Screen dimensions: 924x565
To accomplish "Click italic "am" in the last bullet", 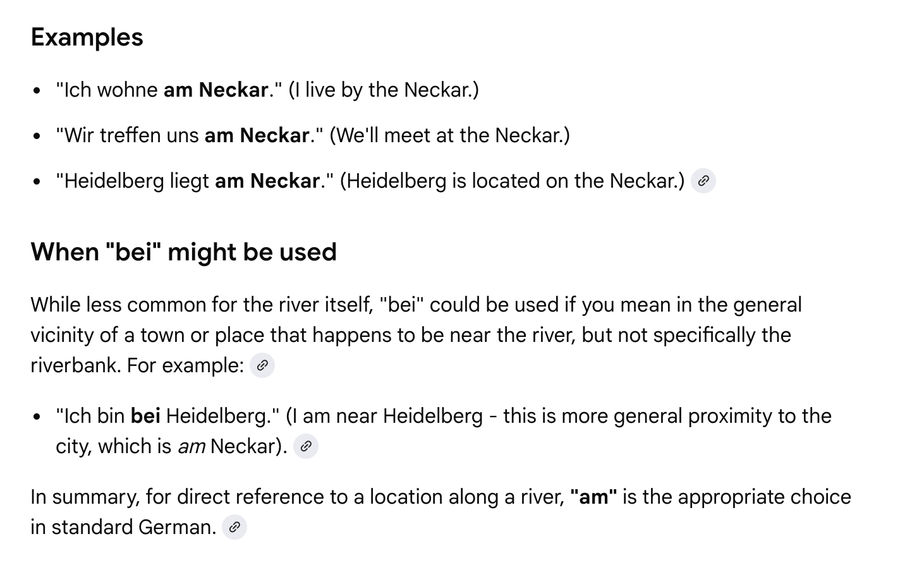I will click(191, 446).
